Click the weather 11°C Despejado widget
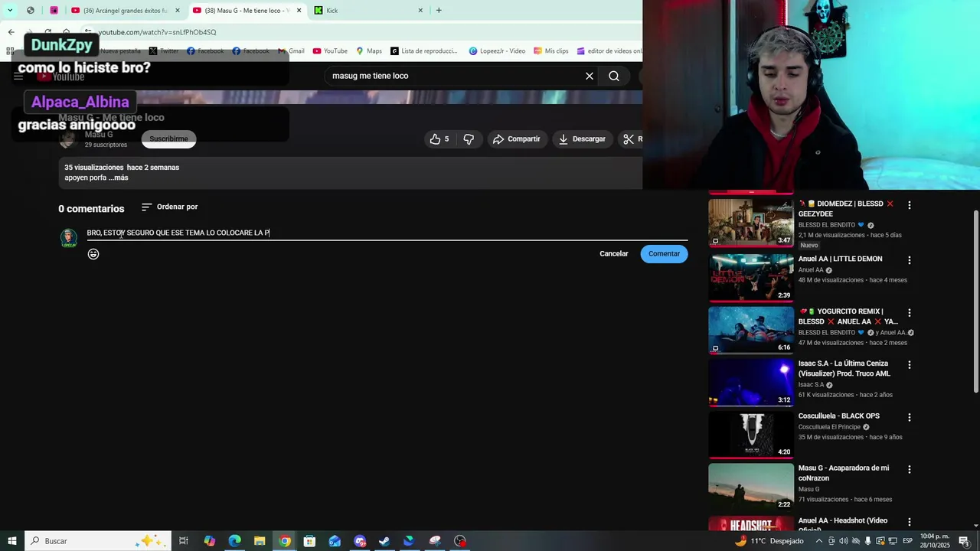 point(769,541)
